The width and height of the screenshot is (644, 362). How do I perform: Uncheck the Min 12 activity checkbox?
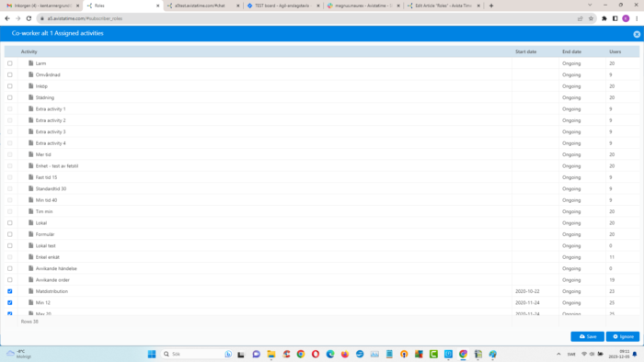tap(10, 302)
